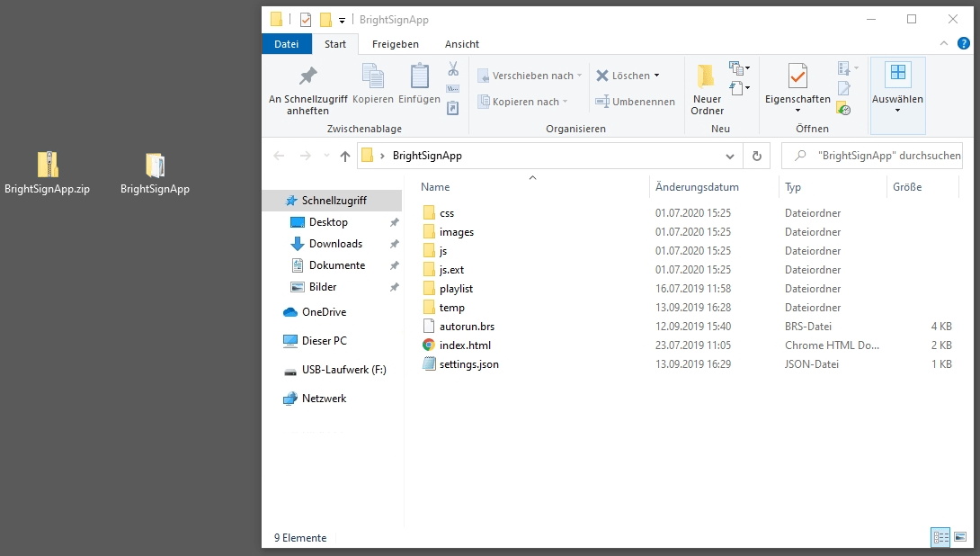Go up one level with the up arrow

[345, 156]
